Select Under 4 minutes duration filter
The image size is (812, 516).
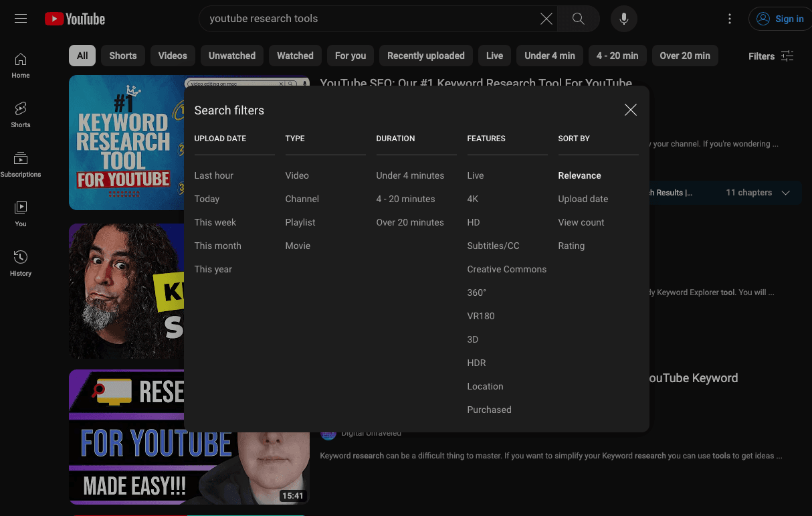pos(410,175)
